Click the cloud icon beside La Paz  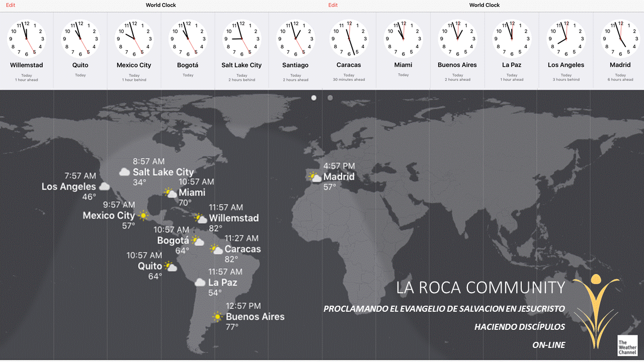coord(200,283)
